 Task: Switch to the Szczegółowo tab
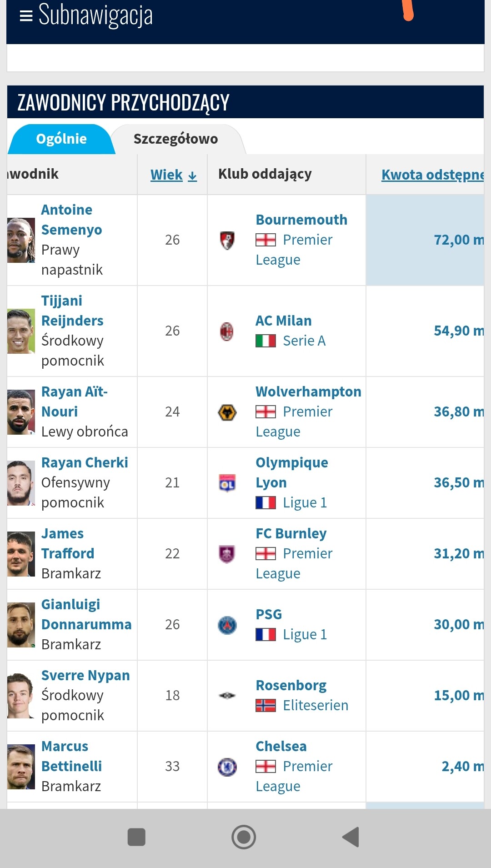click(x=175, y=139)
